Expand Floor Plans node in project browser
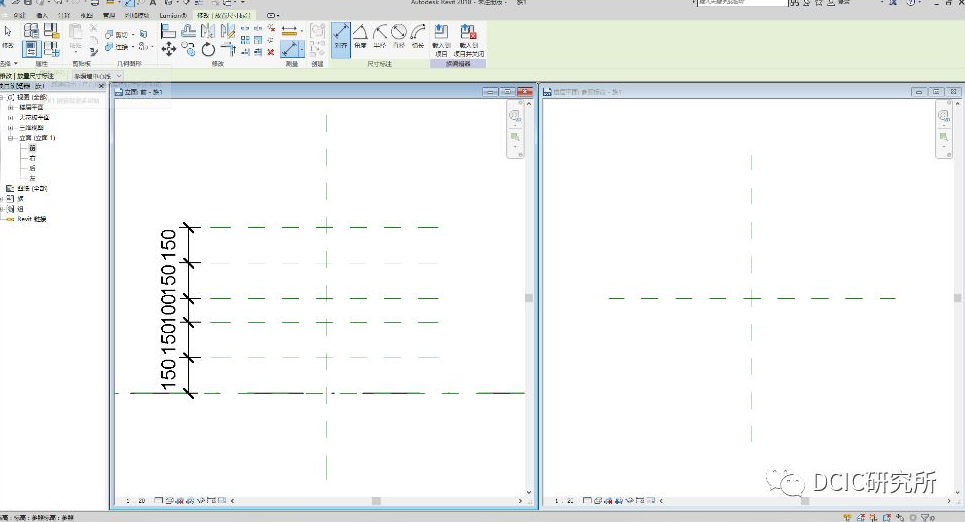Screen dimensions: 965x522 [x=10, y=107]
